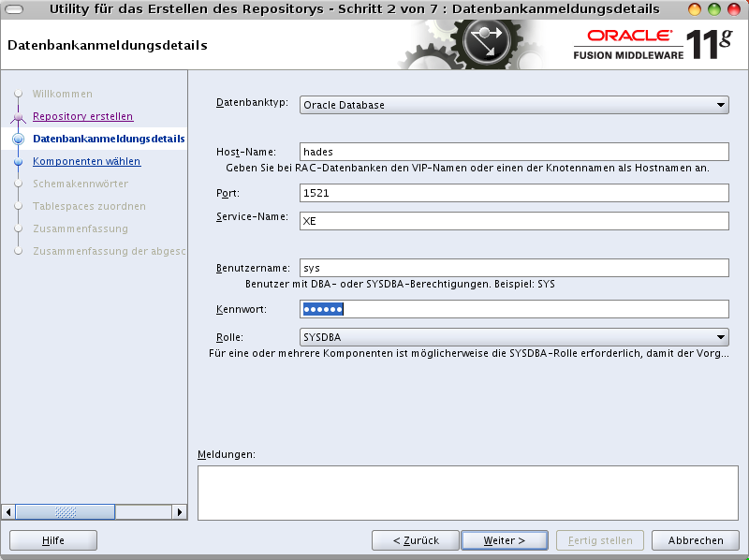Screen dimensions: 749x560
Task: Click the Datenbanktyp dropdown arrow
Action: 719,105
